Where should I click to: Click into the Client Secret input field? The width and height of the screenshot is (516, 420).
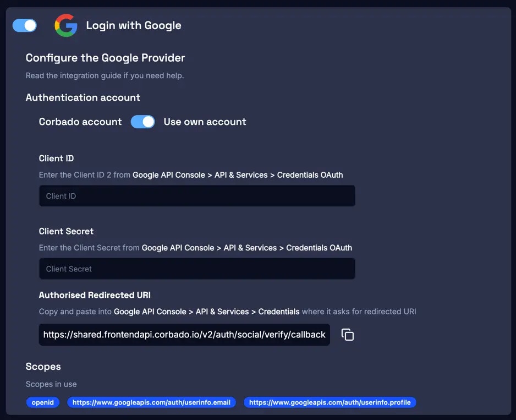pyautogui.click(x=197, y=269)
